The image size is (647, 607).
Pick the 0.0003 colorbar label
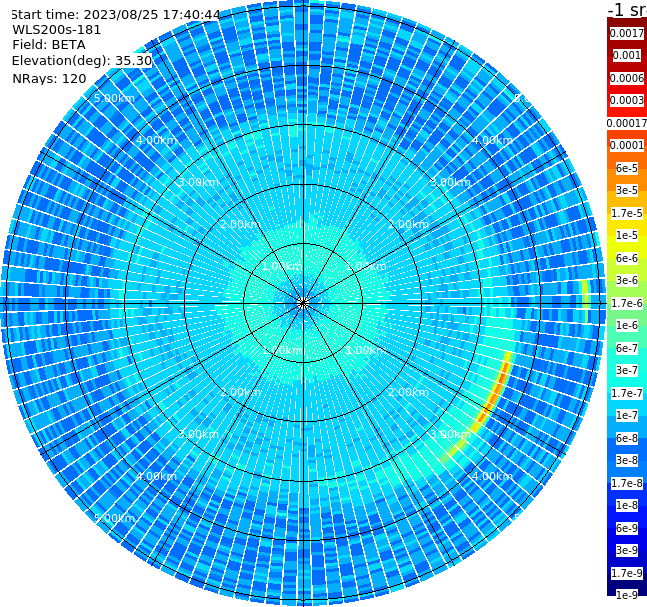pos(627,100)
